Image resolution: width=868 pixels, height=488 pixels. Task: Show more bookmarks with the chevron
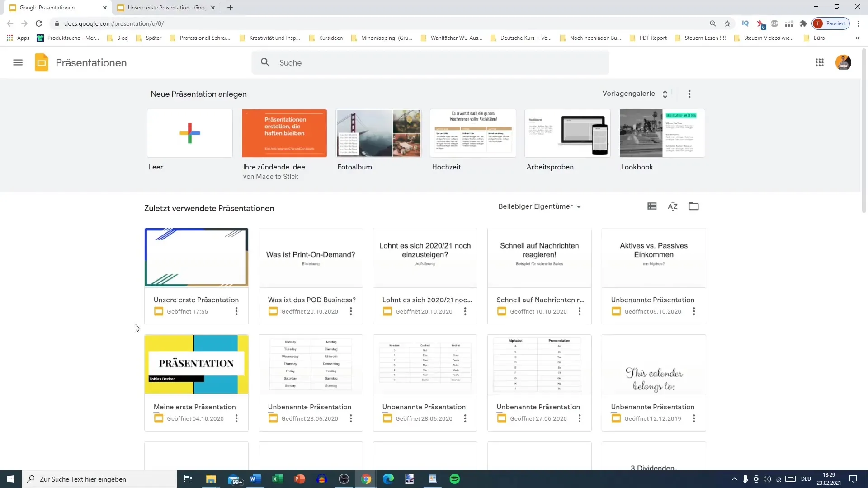pos(858,38)
